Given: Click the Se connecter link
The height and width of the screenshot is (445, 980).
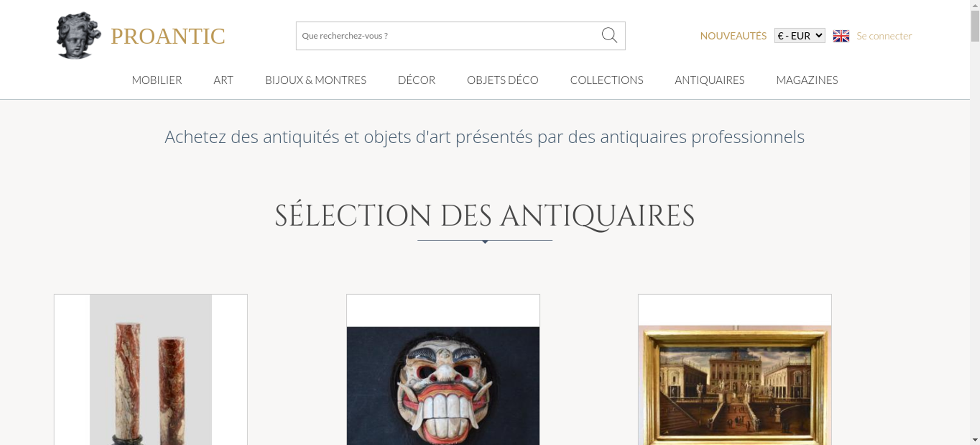Looking at the screenshot, I should [x=884, y=36].
